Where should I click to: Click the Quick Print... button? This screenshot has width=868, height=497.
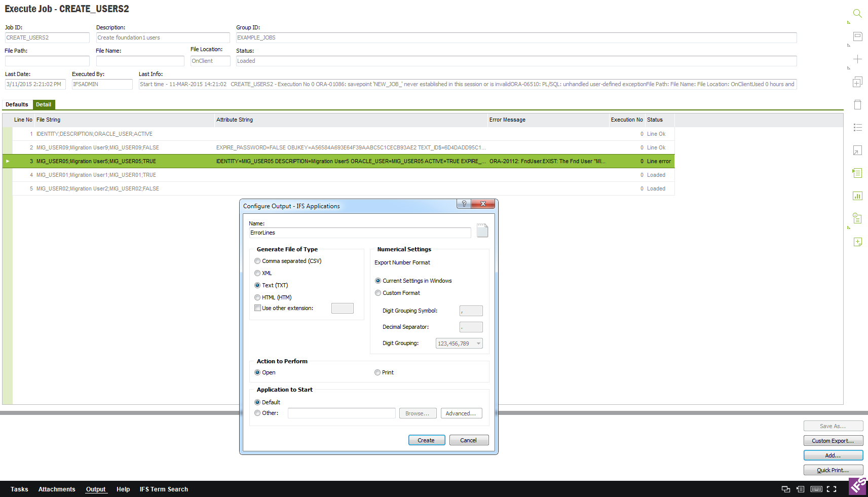click(x=833, y=470)
